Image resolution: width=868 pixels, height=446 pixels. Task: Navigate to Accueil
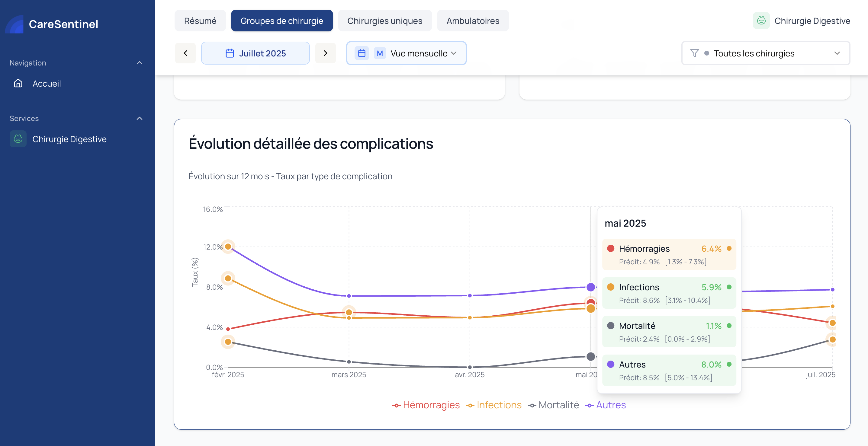coord(47,84)
